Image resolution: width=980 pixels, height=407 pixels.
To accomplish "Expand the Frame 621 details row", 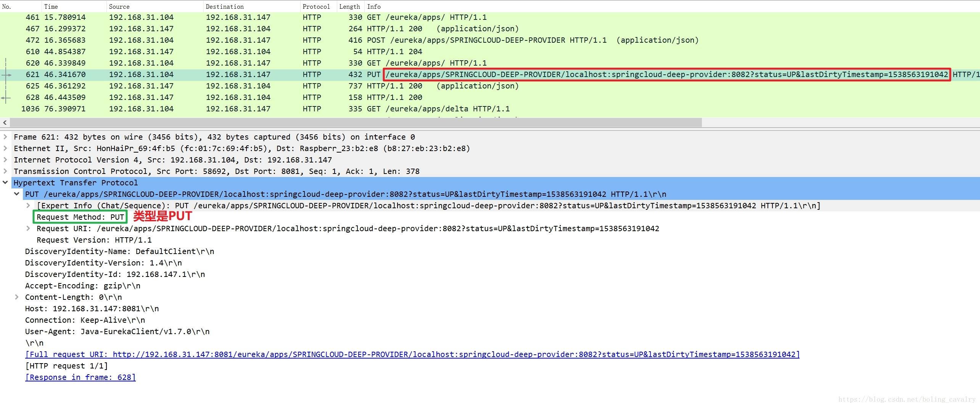I will coord(5,137).
